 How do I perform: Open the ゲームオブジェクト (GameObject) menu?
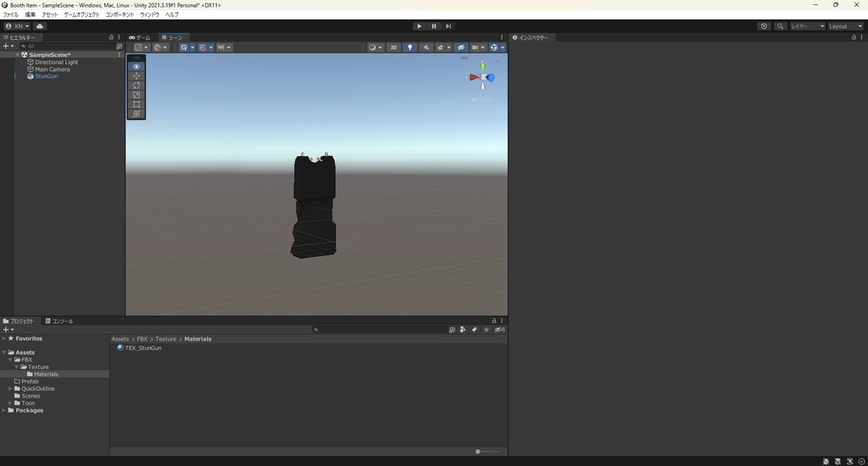pyautogui.click(x=81, y=15)
